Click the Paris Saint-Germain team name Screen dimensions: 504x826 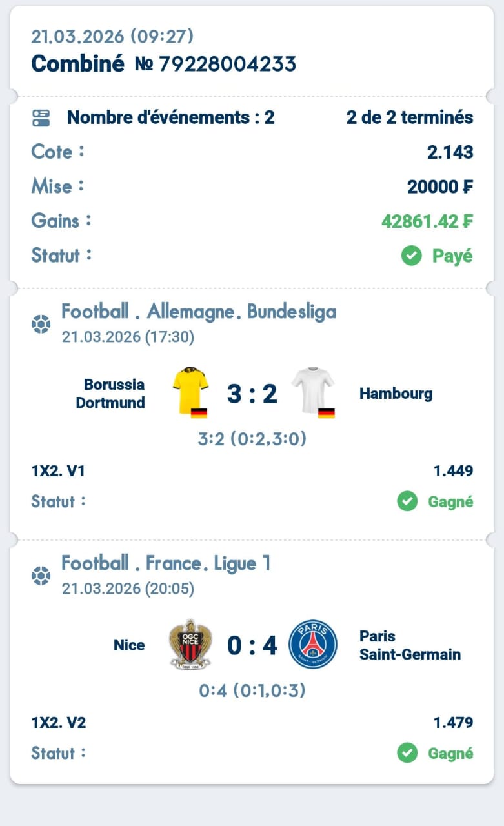click(410, 645)
